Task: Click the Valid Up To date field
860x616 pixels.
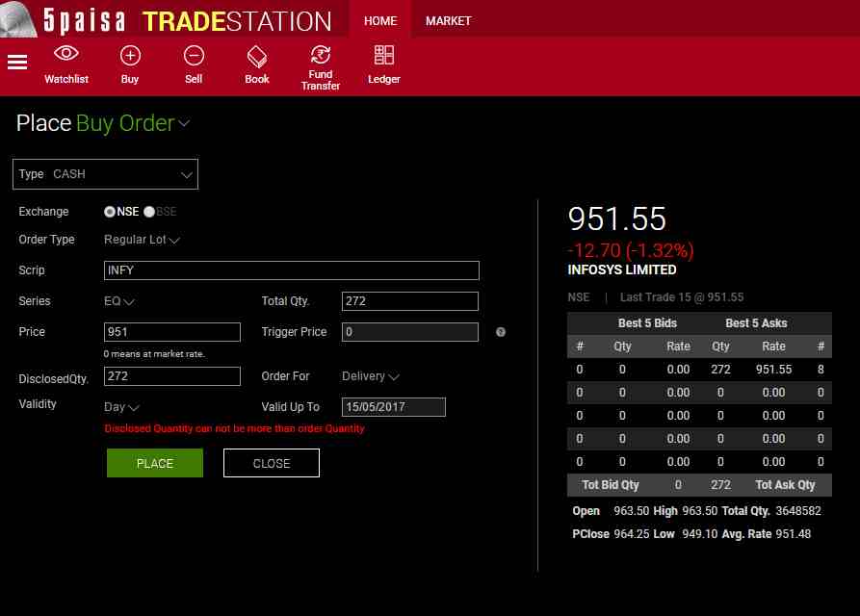Action: click(x=393, y=407)
